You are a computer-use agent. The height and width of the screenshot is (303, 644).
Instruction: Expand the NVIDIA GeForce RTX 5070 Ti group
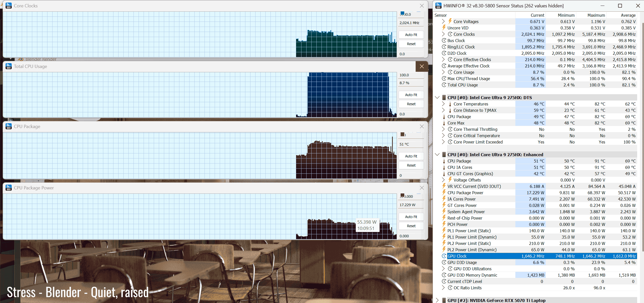click(x=437, y=300)
